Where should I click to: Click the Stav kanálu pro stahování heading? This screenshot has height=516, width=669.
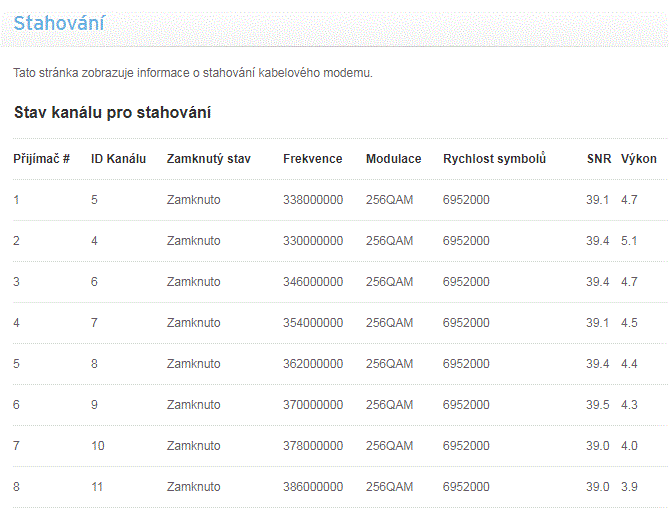(112, 112)
